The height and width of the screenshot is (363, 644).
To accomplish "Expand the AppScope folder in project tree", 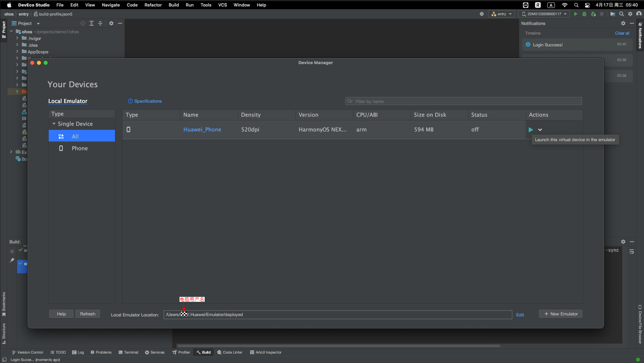I will click(x=17, y=52).
